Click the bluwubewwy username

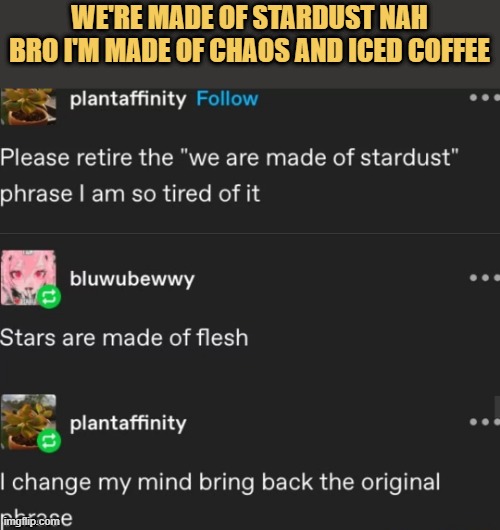[132, 279]
